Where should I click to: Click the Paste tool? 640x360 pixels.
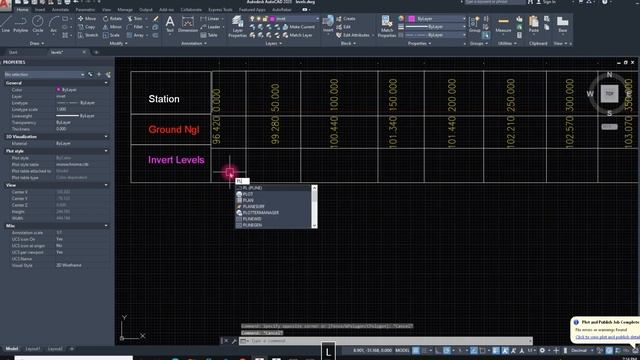(x=533, y=24)
